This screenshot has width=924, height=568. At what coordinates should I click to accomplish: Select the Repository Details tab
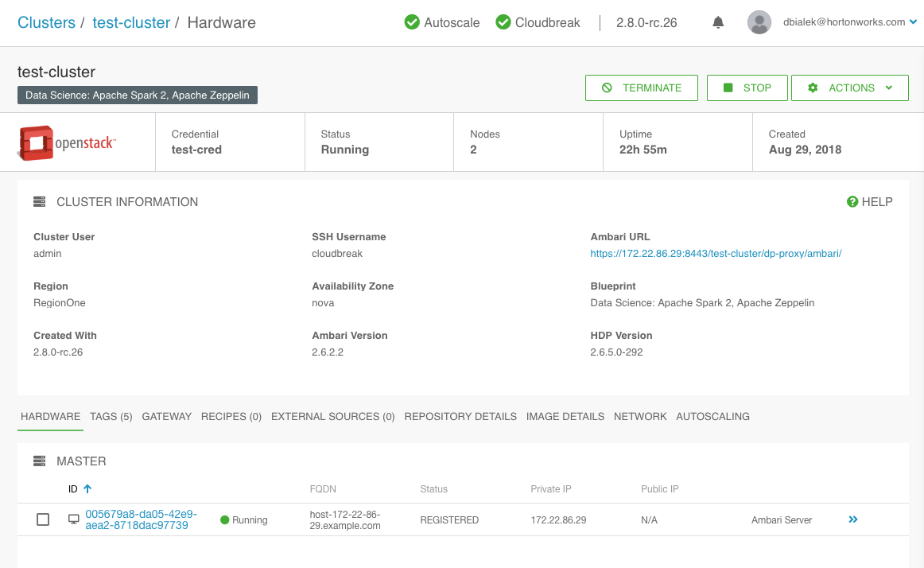460,416
